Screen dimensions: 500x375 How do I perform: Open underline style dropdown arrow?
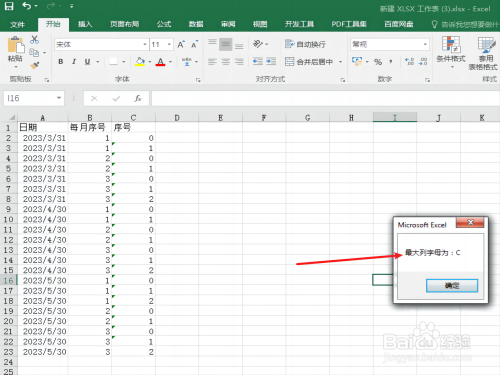pyautogui.click(x=98, y=62)
